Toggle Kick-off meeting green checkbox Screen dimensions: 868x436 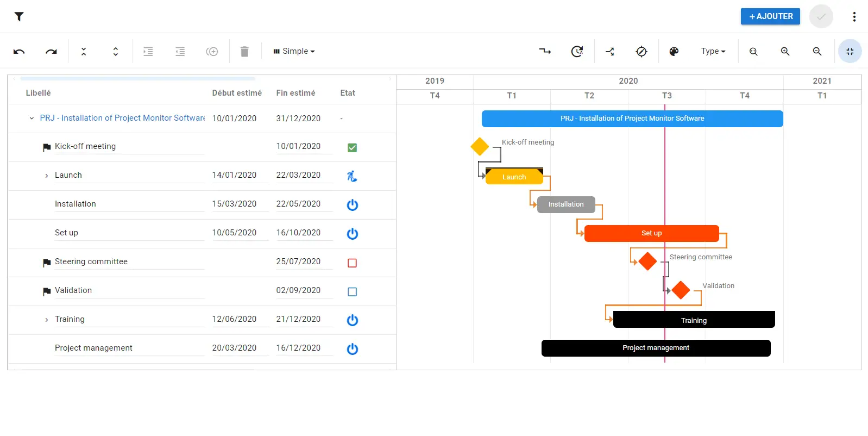coord(352,147)
